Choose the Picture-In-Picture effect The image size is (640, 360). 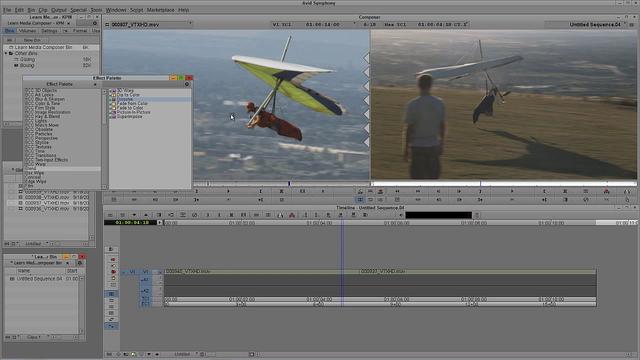click(x=133, y=112)
